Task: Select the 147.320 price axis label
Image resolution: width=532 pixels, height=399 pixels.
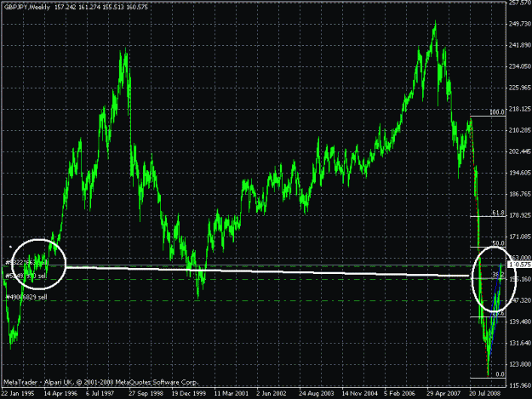Action: 519,300
